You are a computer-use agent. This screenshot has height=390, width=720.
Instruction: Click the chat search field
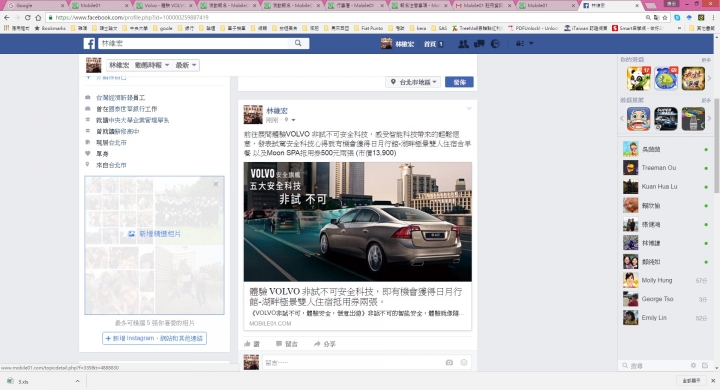(x=654, y=366)
